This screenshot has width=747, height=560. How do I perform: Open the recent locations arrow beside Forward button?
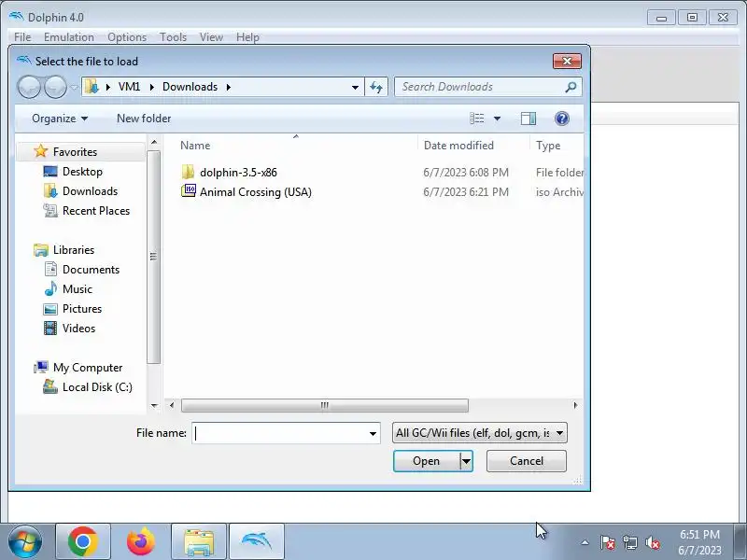tap(74, 87)
